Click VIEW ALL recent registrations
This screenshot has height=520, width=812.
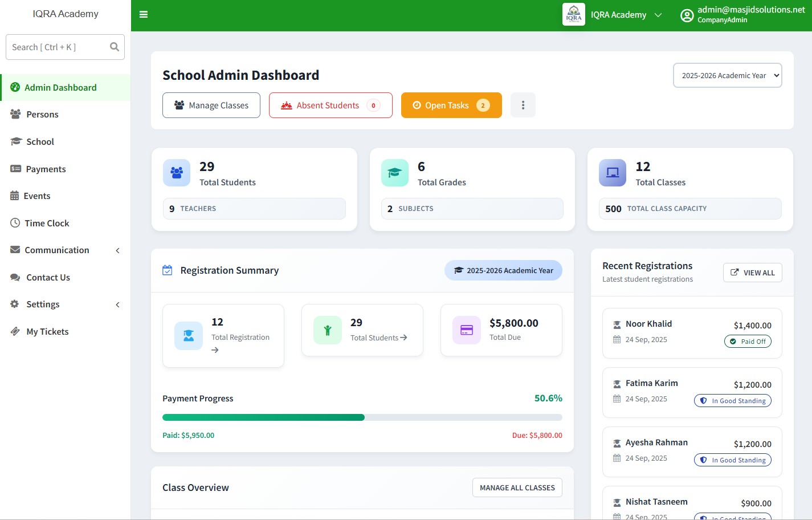(753, 273)
